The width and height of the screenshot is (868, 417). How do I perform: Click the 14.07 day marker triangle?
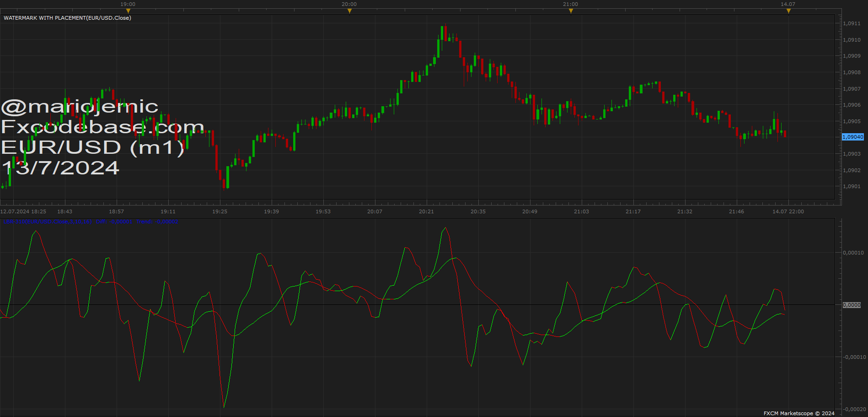coord(788,11)
